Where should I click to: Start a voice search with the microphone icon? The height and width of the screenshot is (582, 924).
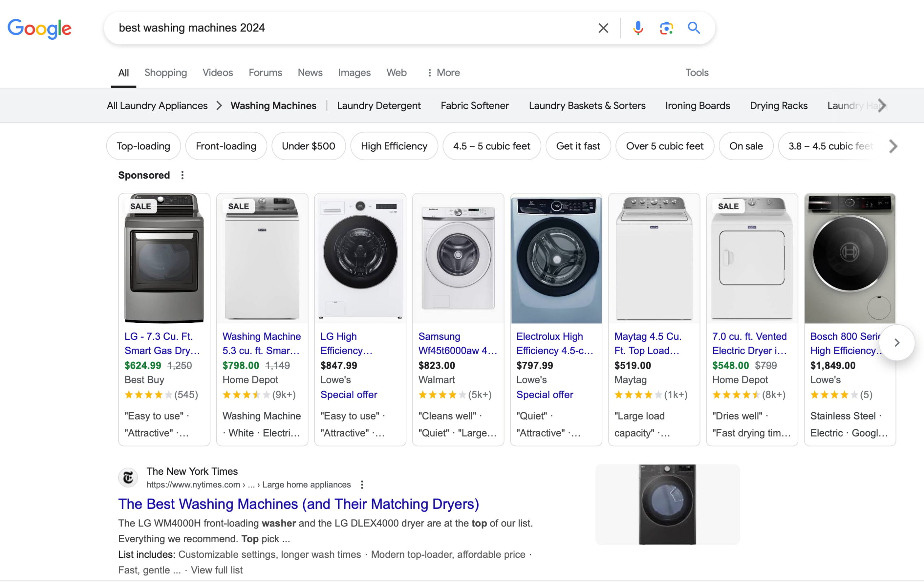tap(638, 28)
